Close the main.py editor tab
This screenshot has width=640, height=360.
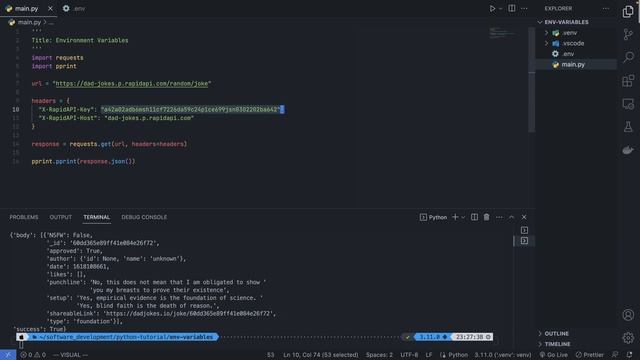point(50,9)
